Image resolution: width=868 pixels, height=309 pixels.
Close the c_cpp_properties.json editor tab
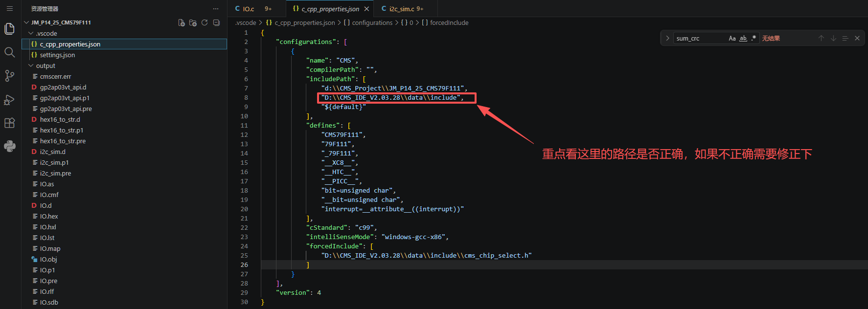(366, 9)
